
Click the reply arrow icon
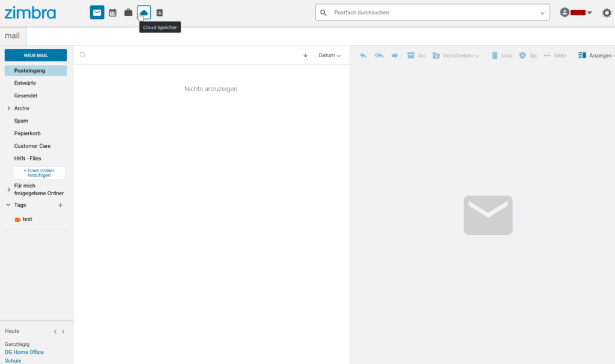pyautogui.click(x=363, y=55)
